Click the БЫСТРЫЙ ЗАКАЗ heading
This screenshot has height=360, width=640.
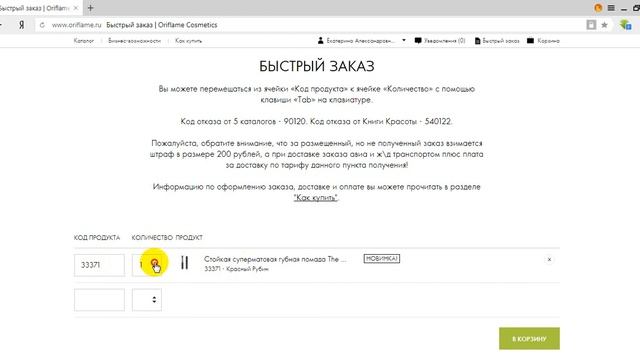317,66
